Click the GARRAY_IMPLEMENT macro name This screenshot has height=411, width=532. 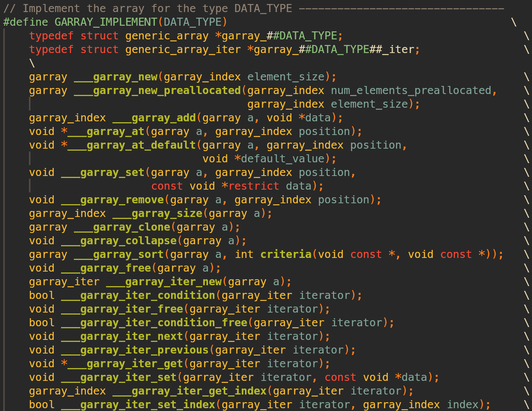(x=106, y=22)
